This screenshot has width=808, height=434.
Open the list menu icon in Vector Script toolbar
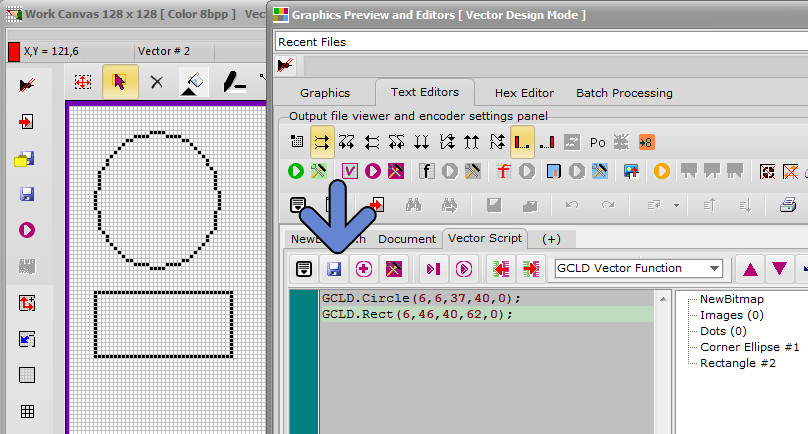click(304, 269)
